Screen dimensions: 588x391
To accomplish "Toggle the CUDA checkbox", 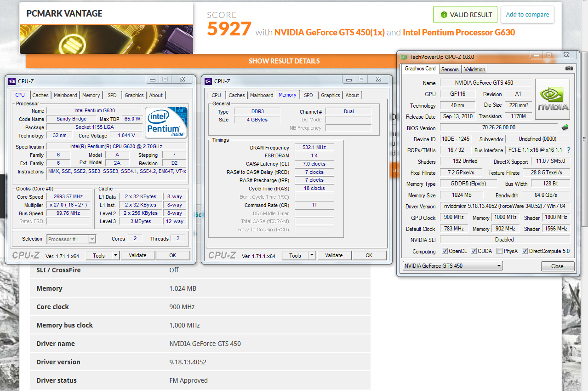I will click(x=473, y=251).
